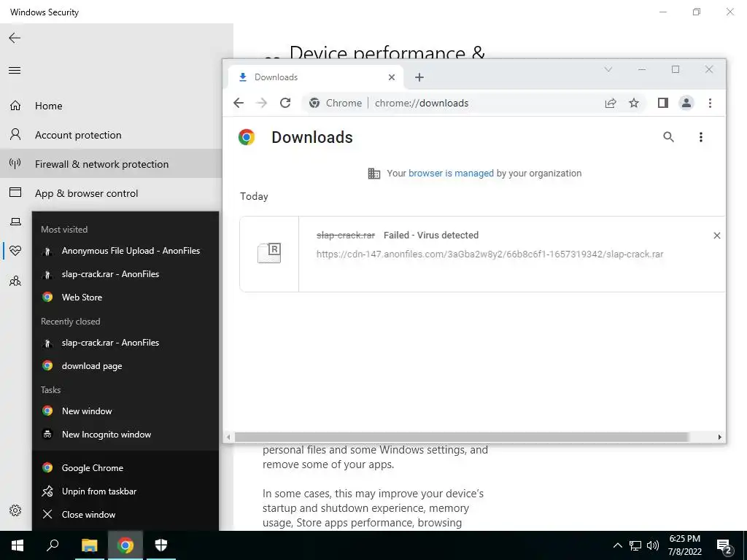Open Firewall & network protection
The image size is (747, 560).
click(x=111, y=164)
